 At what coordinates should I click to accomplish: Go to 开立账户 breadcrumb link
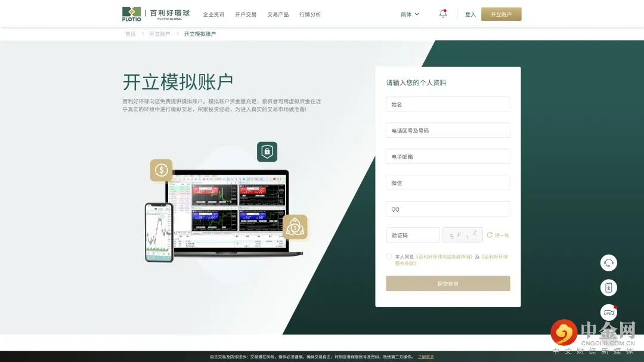coord(159,33)
